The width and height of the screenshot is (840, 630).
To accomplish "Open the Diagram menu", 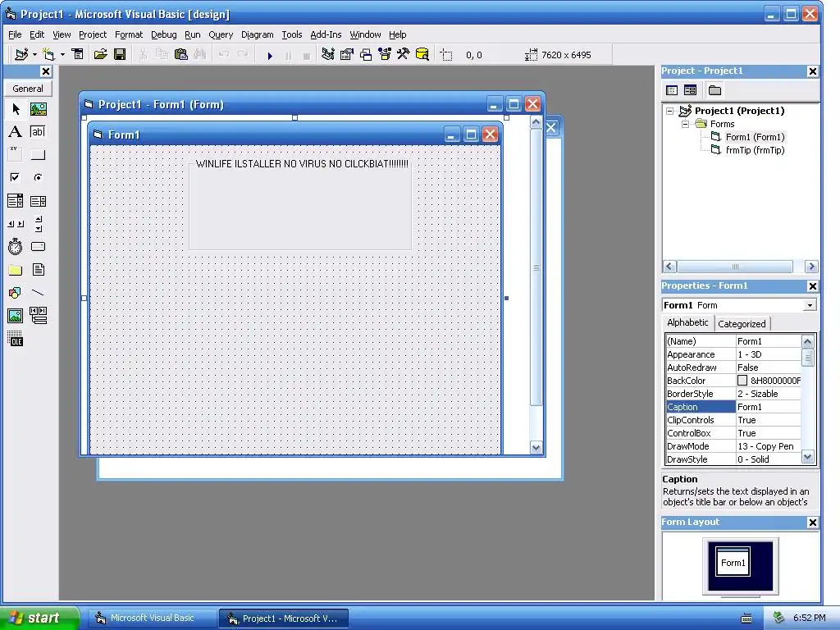I will point(257,34).
